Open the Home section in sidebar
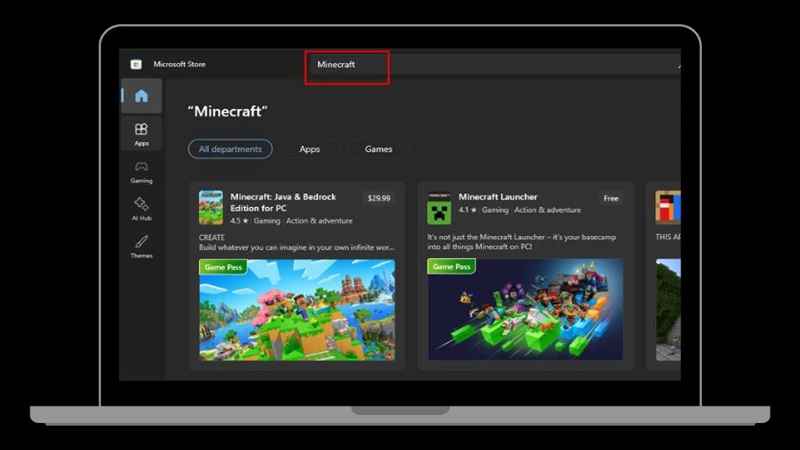 tap(141, 96)
